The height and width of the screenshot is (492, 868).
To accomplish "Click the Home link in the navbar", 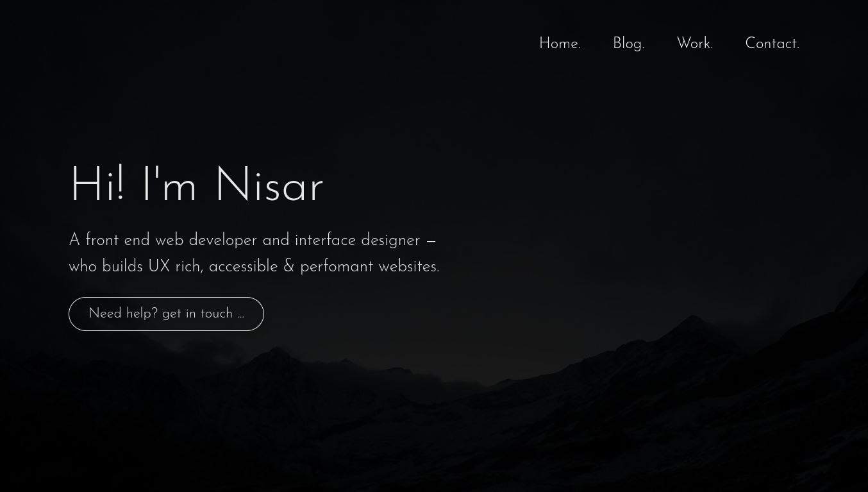I will click(x=560, y=44).
